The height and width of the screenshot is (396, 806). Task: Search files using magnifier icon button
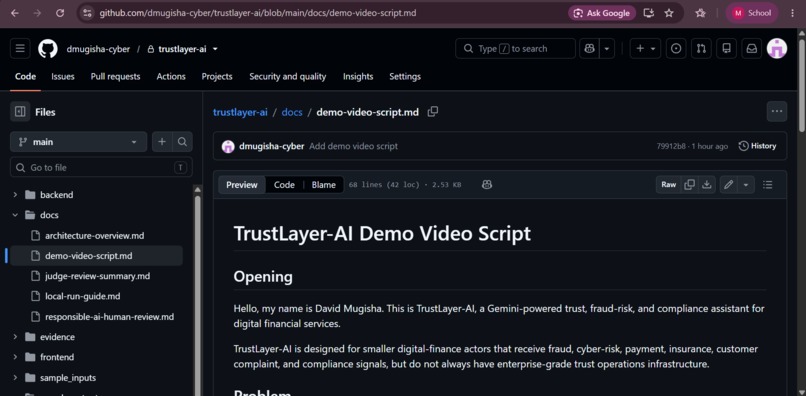pyautogui.click(x=182, y=142)
